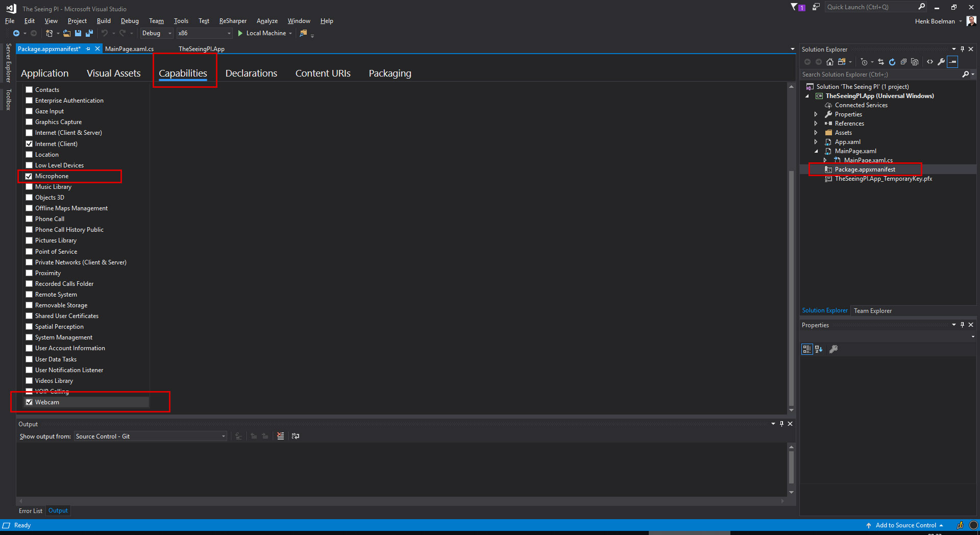Click the Clear All icon in Output panel

(281, 436)
